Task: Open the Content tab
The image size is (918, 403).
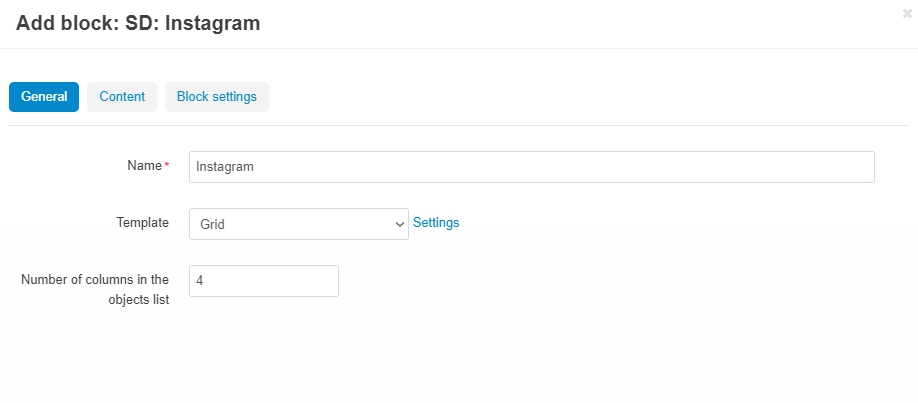Action: [x=122, y=97]
